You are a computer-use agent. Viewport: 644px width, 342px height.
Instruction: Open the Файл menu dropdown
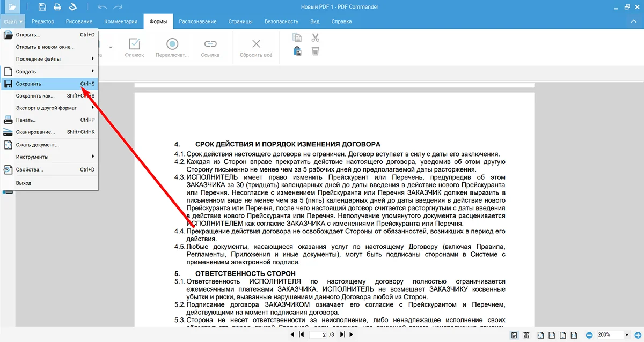pyautogui.click(x=13, y=21)
